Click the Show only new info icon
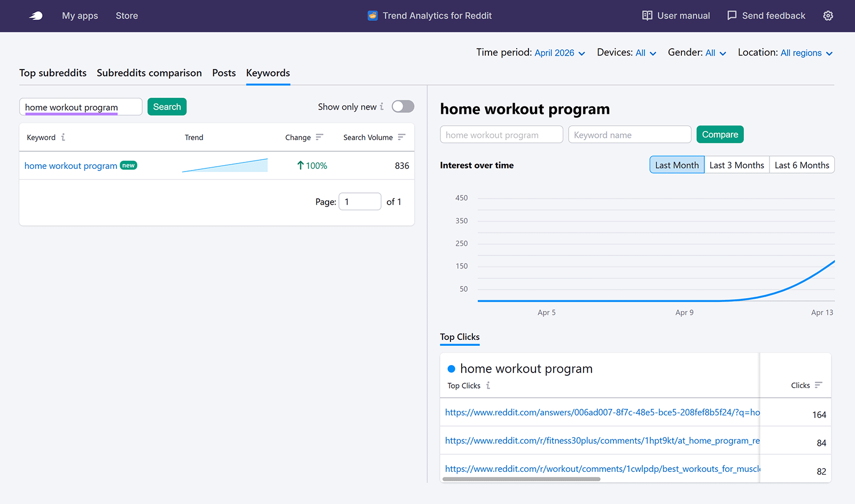This screenshot has width=855, height=504. point(382,106)
